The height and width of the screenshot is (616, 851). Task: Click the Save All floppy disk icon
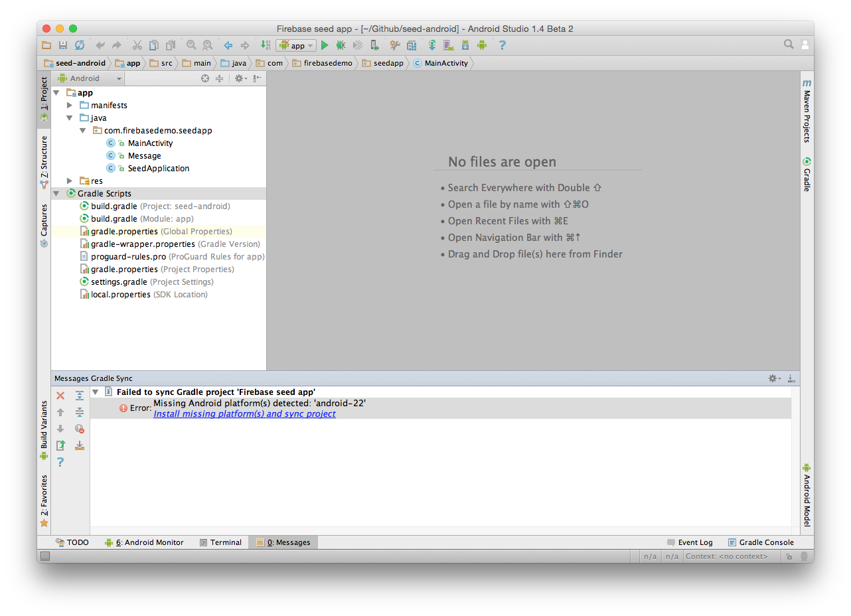pos(63,45)
